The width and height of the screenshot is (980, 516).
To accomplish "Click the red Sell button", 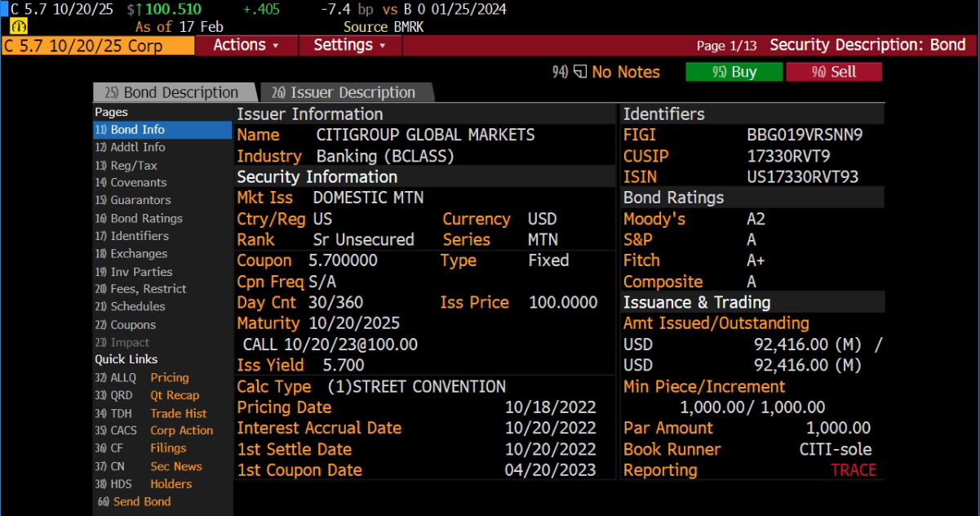I will [834, 73].
